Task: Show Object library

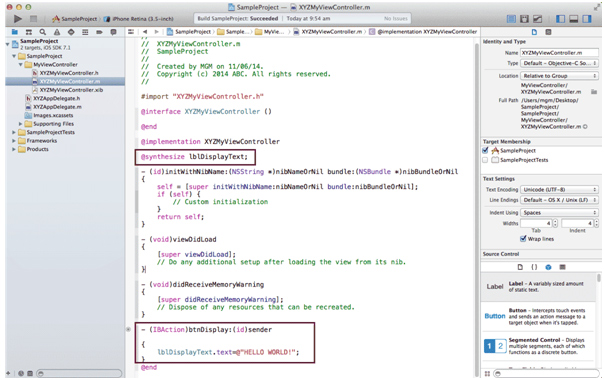Action: click(x=548, y=267)
